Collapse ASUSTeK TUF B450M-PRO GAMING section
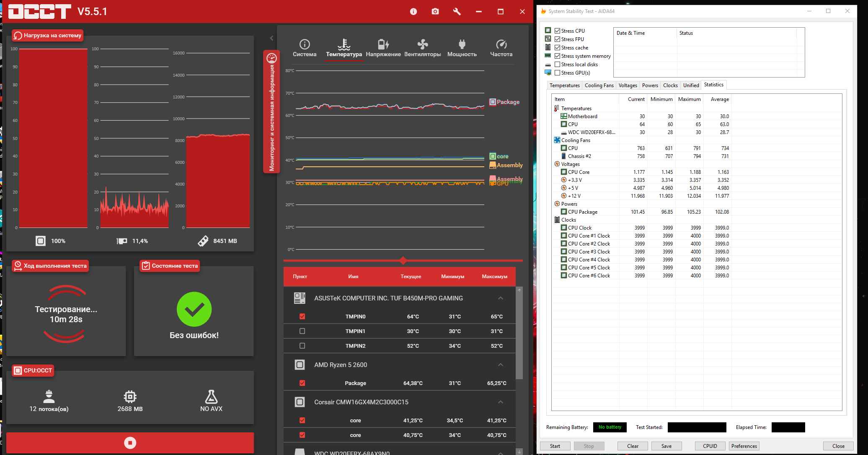868x455 pixels. [x=500, y=298]
